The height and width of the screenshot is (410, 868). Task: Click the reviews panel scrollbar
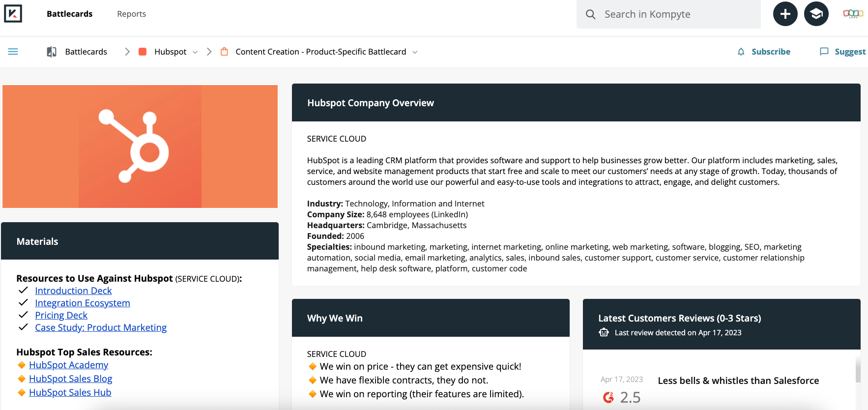click(858, 370)
